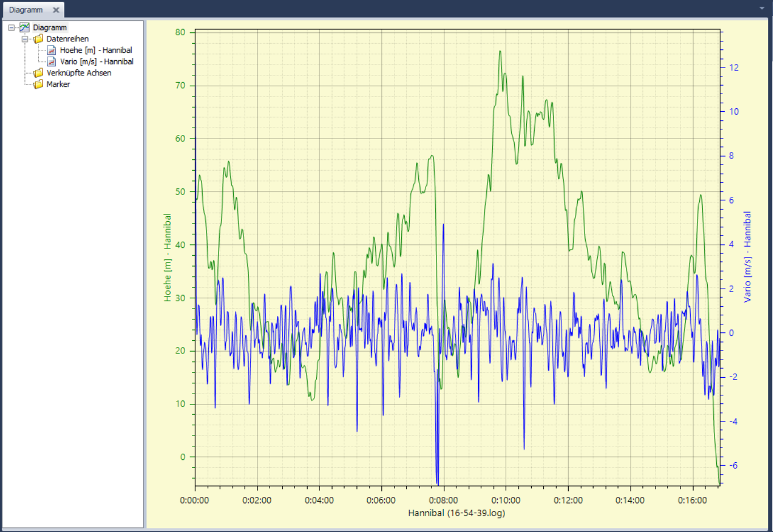Click the Marker folder icon
This screenshot has height=532, width=773.
[x=38, y=85]
